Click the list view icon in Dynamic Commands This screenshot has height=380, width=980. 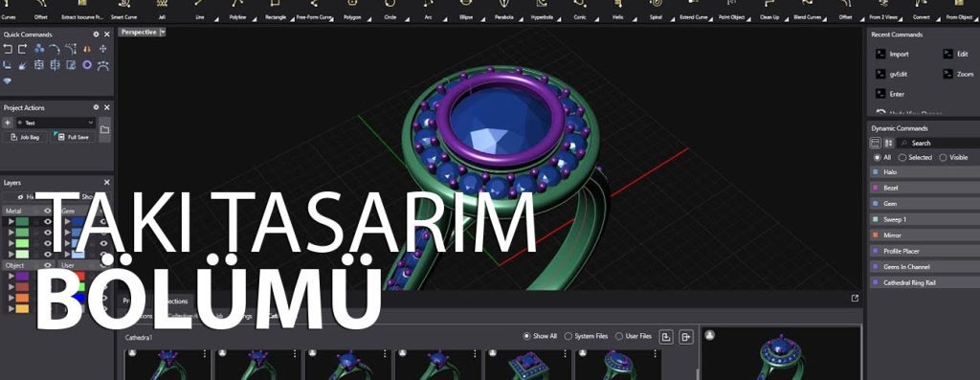[876, 144]
